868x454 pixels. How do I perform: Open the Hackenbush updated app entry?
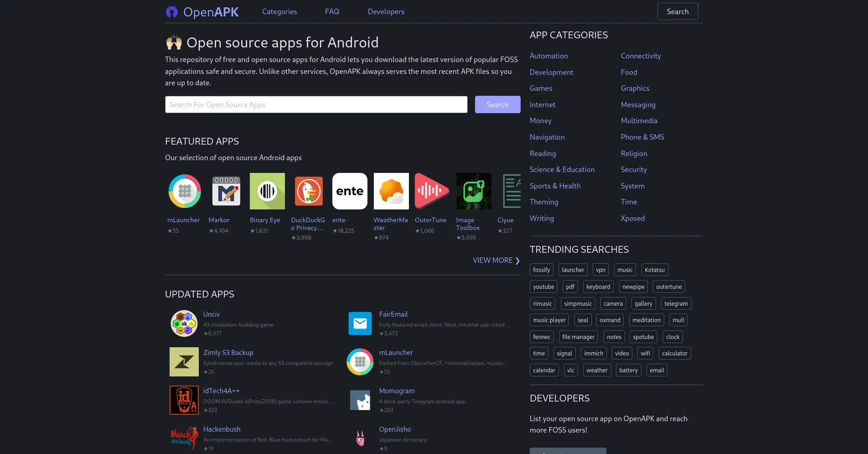pos(222,429)
